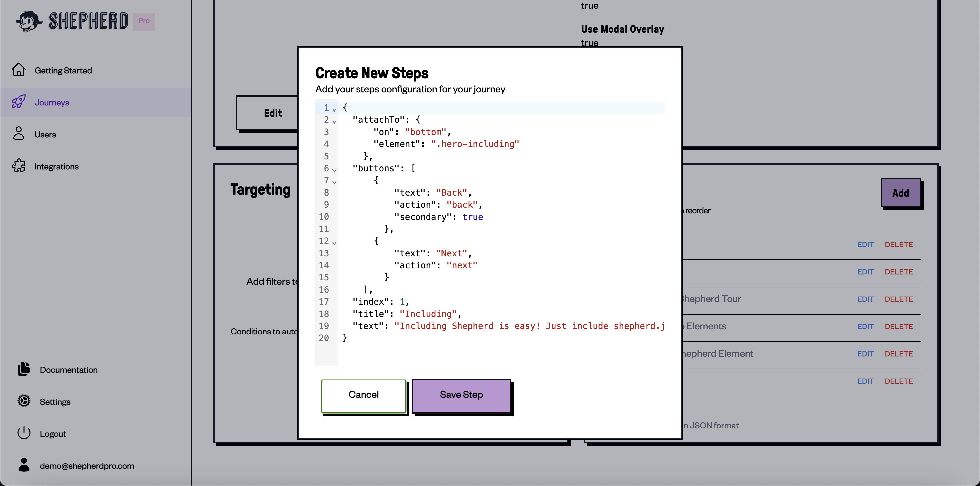The width and height of the screenshot is (980, 486).
Task: Click DELETE in the second step row
Action: click(x=899, y=272)
